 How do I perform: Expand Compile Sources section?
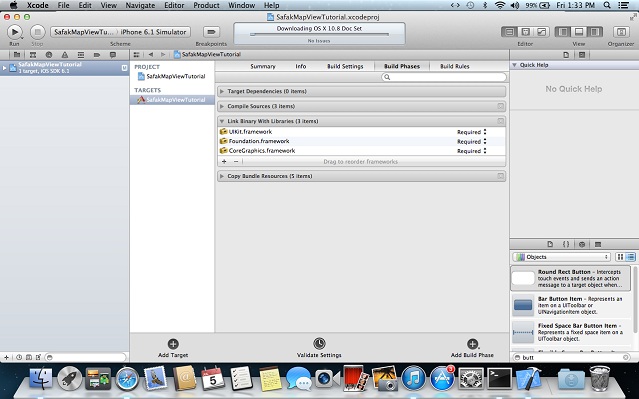coord(222,106)
